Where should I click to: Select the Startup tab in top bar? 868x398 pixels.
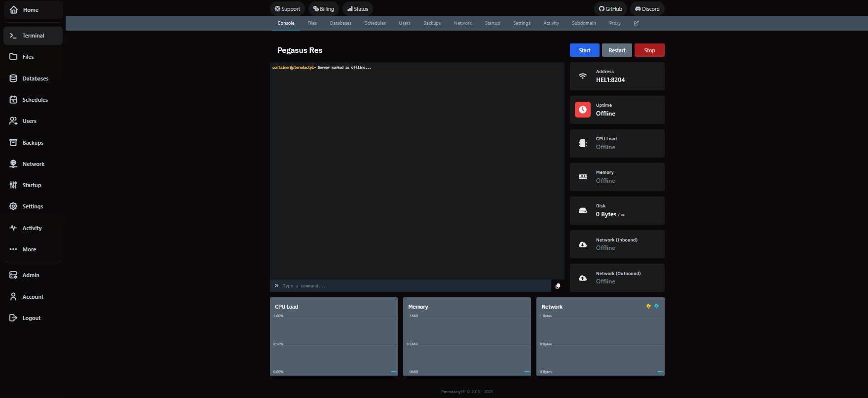click(492, 23)
